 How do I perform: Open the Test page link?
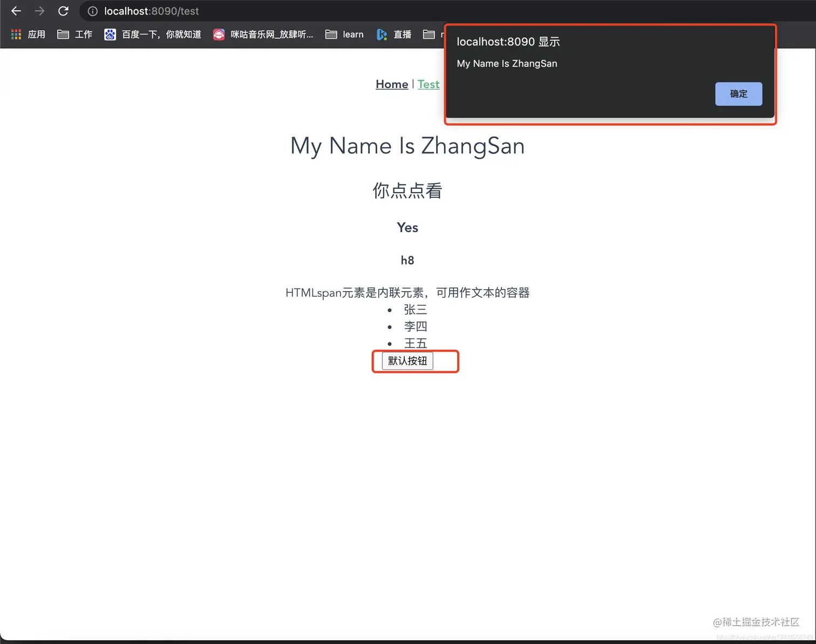tap(428, 84)
